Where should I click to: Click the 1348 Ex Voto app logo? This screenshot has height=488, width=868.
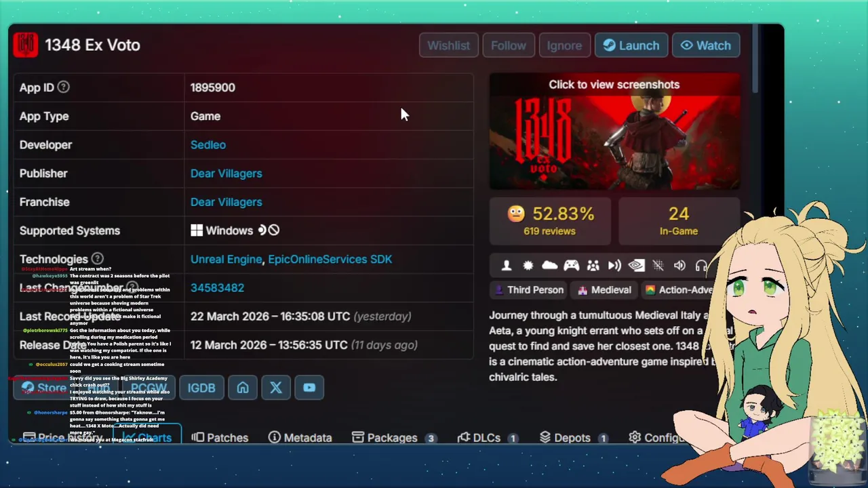[x=26, y=45]
